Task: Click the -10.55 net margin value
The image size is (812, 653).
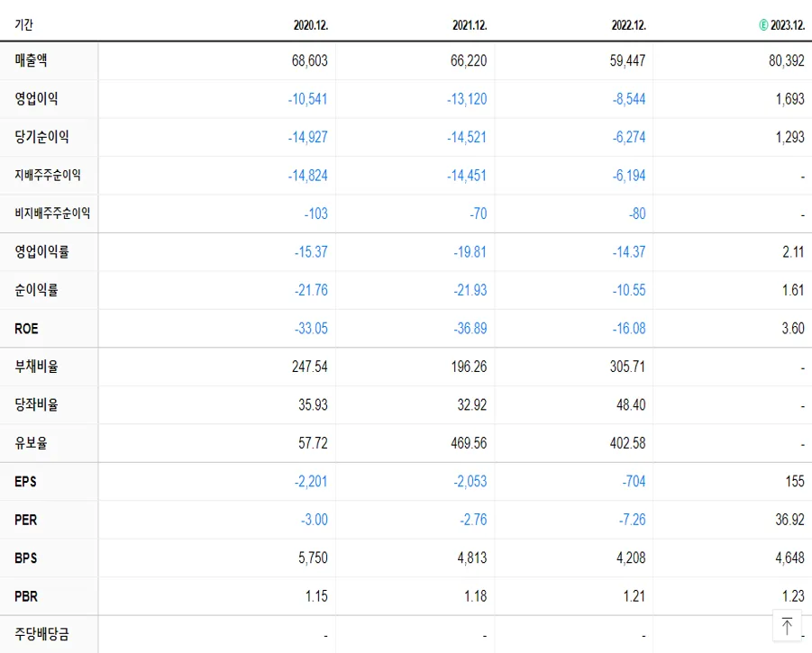Action: [x=629, y=290]
